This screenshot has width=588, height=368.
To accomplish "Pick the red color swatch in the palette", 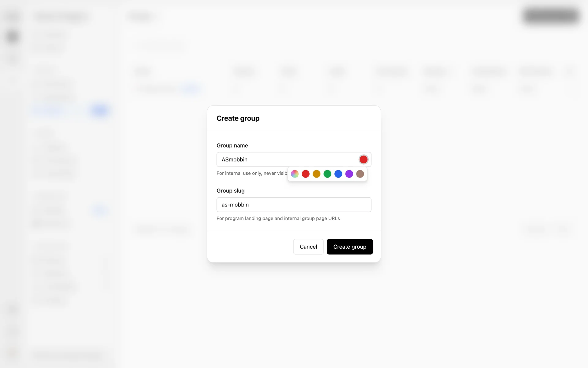I will (x=306, y=174).
